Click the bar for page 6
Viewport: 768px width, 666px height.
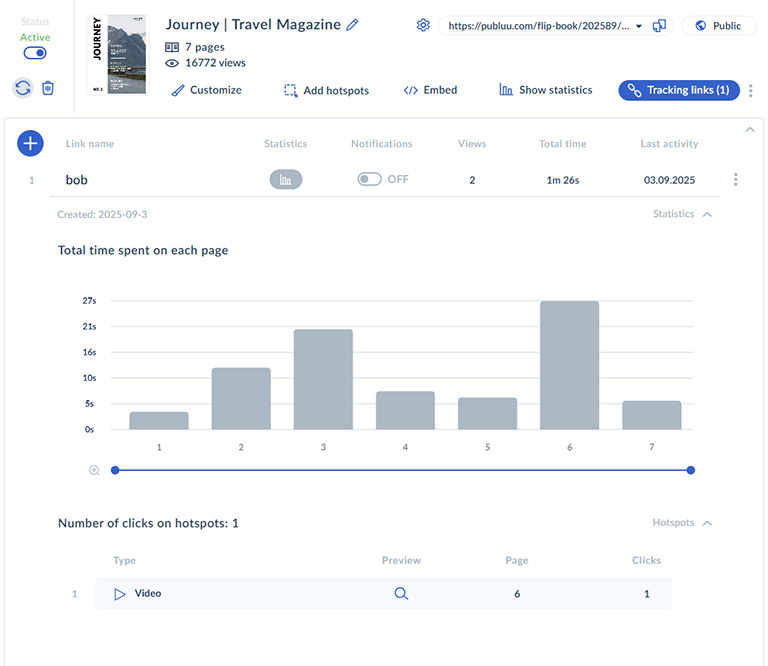569,365
